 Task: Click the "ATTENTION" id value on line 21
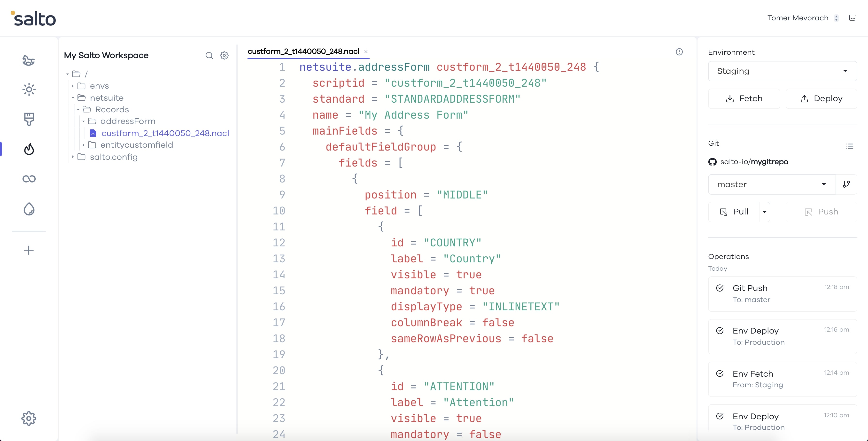click(x=459, y=387)
